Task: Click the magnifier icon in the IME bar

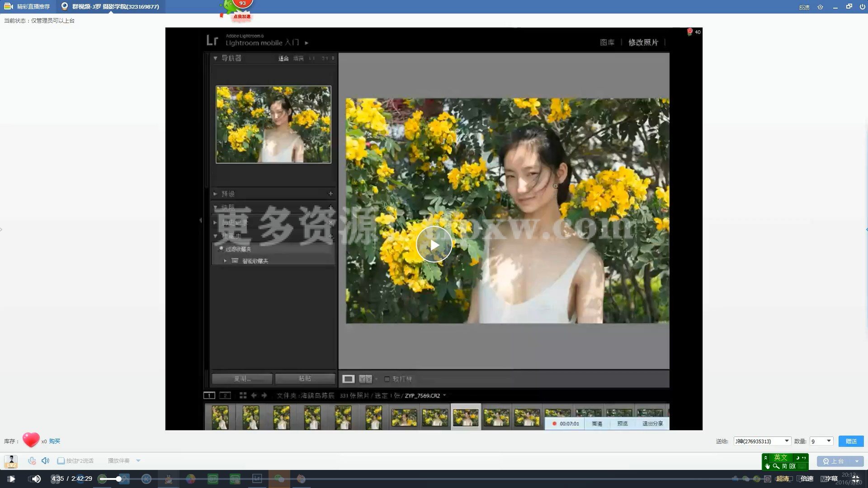Action: pyautogui.click(x=776, y=466)
